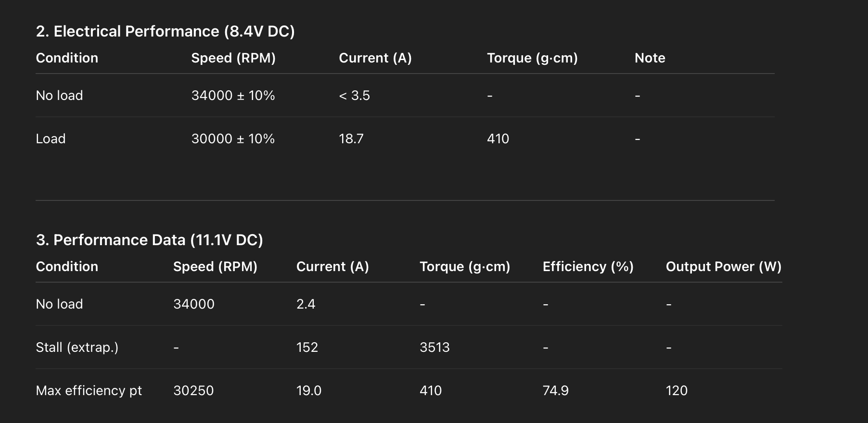Image resolution: width=868 pixels, height=423 pixels.
Task: Select the 74.9 efficiency value
Action: click(555, 391)
